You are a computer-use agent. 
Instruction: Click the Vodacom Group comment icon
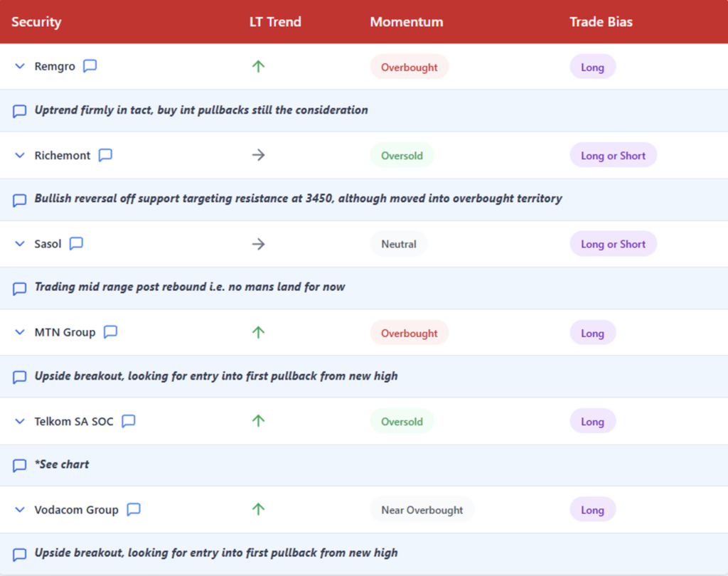134,509
